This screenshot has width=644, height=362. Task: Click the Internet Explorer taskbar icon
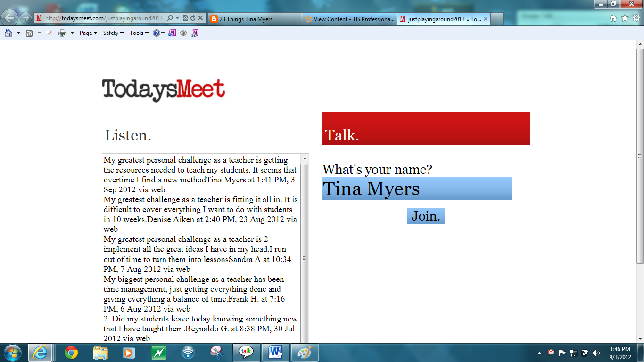[x=40, y=353]
